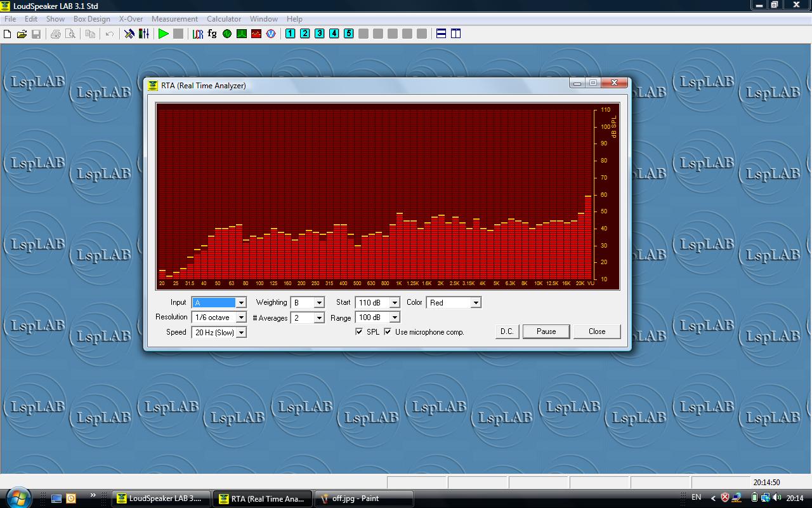812x508 pixels.
Task: Select cyan curve memory button 4
Action: pyautogui.click(x=334, y=34)
